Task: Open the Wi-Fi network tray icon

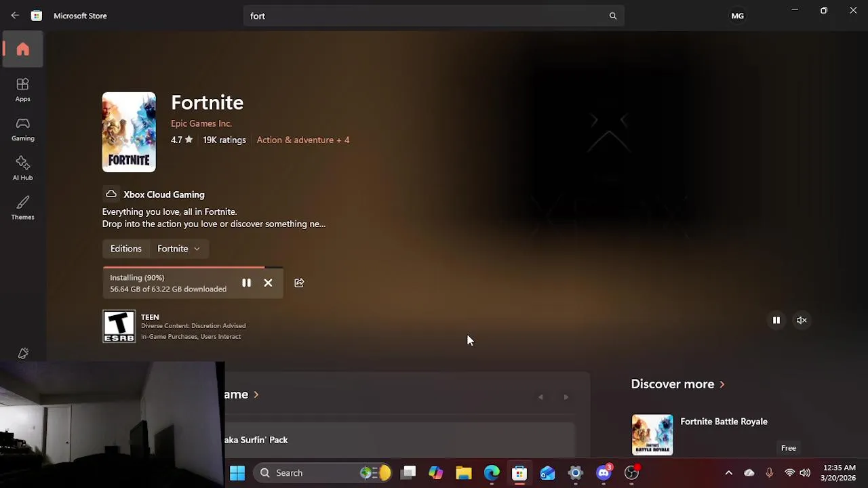Action: 789,472
